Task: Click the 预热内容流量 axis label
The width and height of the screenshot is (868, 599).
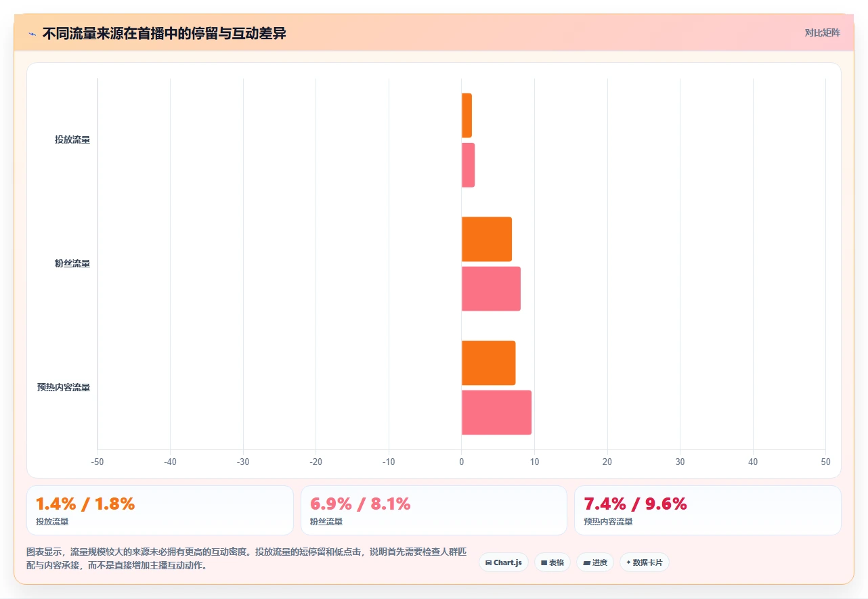Action: 64,388
